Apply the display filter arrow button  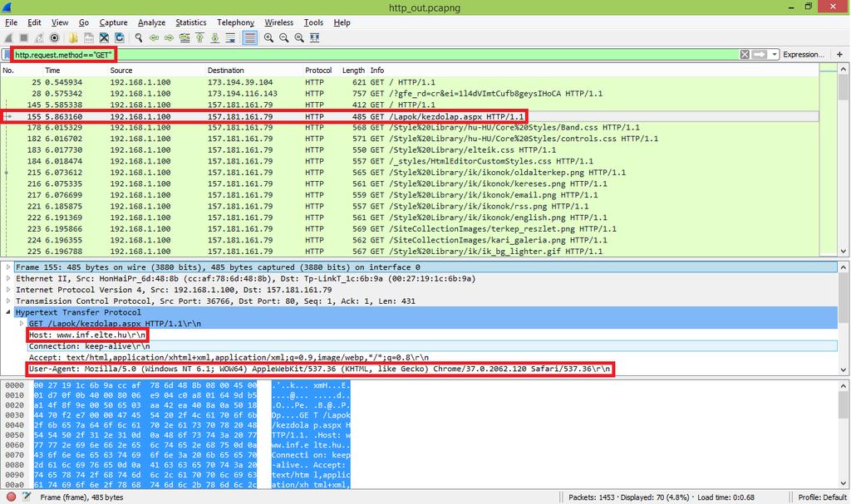tap(760, 54)
